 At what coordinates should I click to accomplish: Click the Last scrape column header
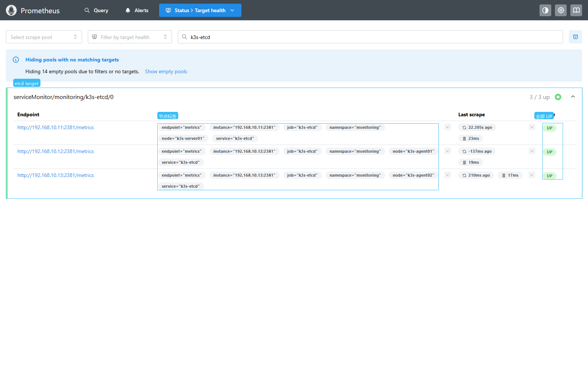pos(472,114)
